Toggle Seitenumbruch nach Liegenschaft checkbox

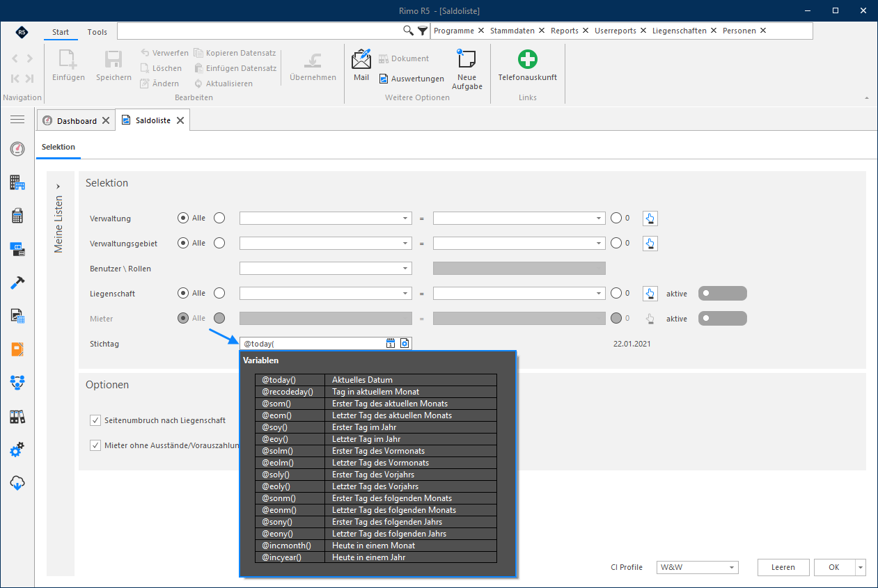point(95,420)
